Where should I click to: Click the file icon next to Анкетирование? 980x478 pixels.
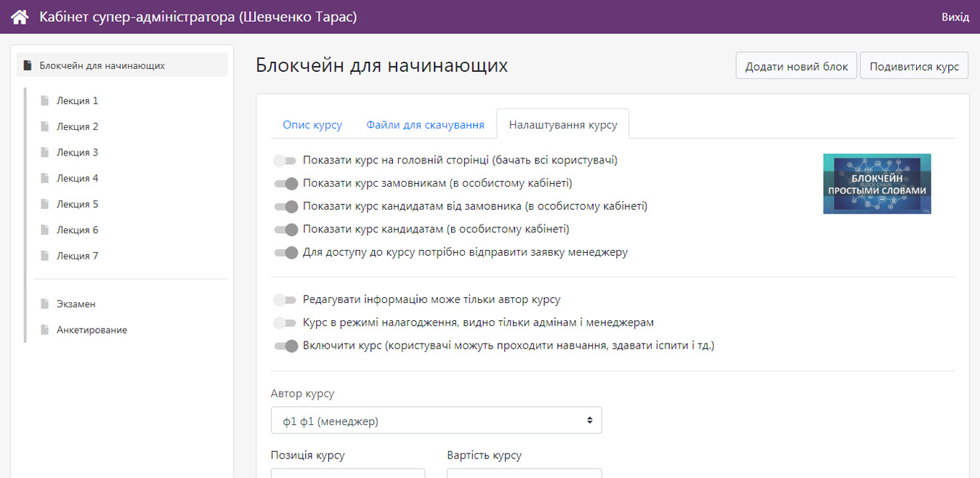pyautogui.click(x=45, y=330)
